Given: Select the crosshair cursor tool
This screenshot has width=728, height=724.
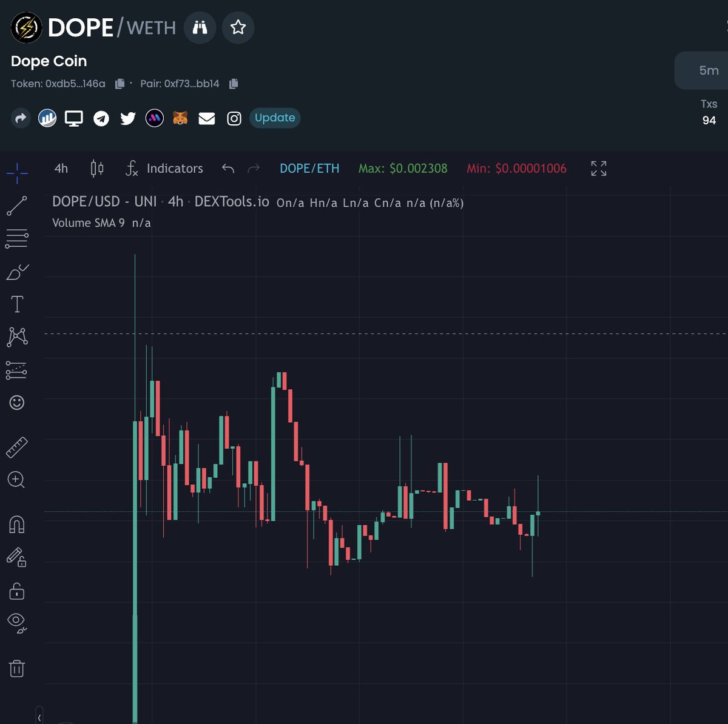Looking at the screenshot, I should (x=17, y=173).
